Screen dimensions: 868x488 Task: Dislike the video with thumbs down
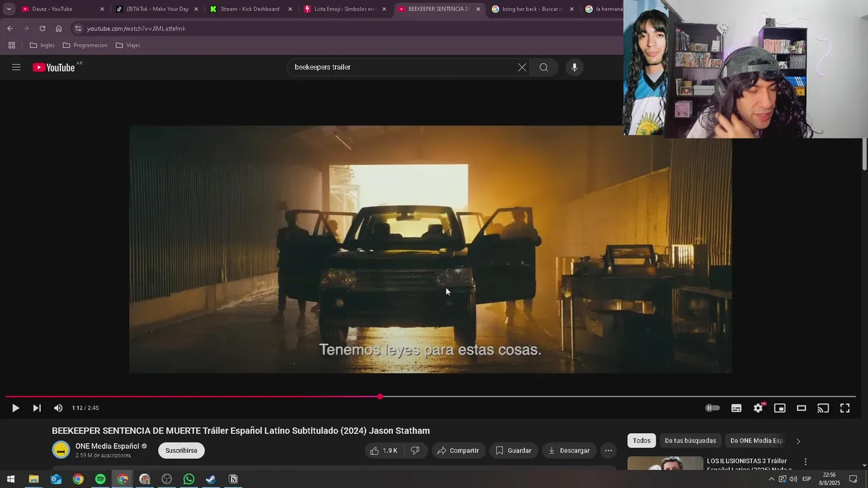click(415, 450)
